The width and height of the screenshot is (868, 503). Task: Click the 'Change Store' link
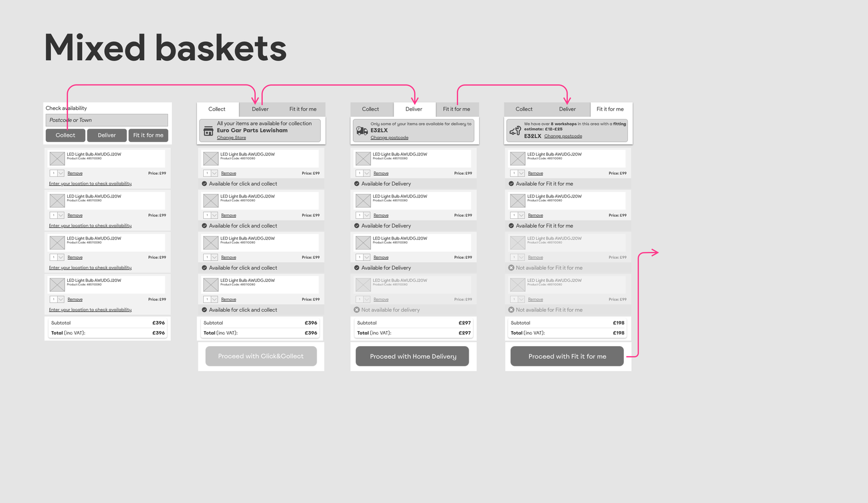(231, 138)
